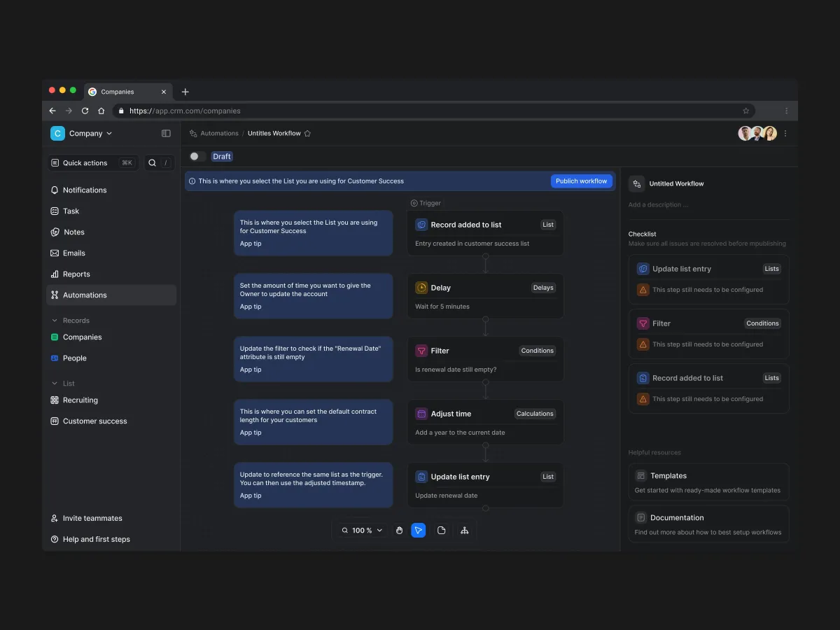Image resolution: width=840 pixels, height=630 pixels.
Task: Click the search icon in sidebar
Action: coord(153,163)
